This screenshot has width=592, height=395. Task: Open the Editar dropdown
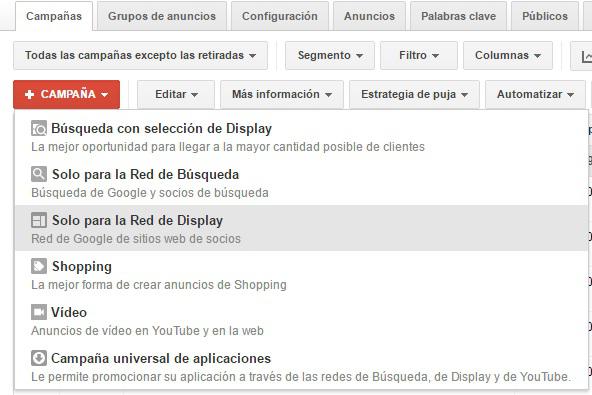pyautogui.click(x=176, y=94)
